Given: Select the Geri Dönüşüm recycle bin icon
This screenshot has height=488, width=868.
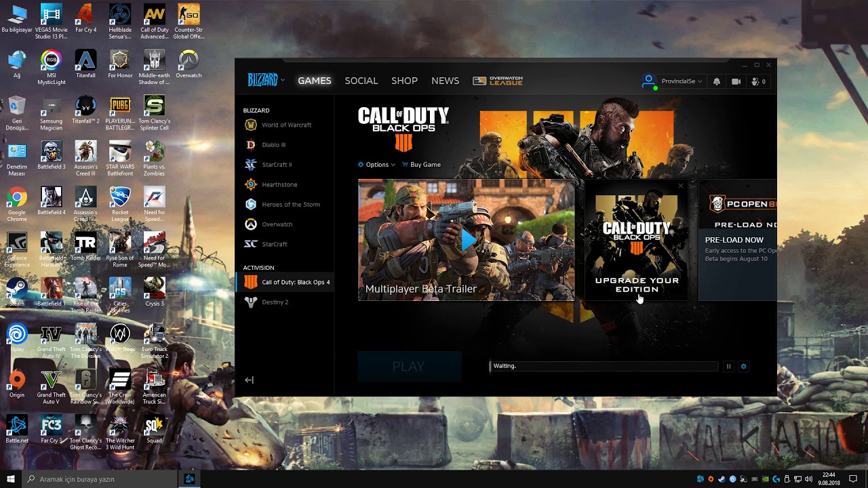Looking at the screenshot, I should [x=17, y=113].
